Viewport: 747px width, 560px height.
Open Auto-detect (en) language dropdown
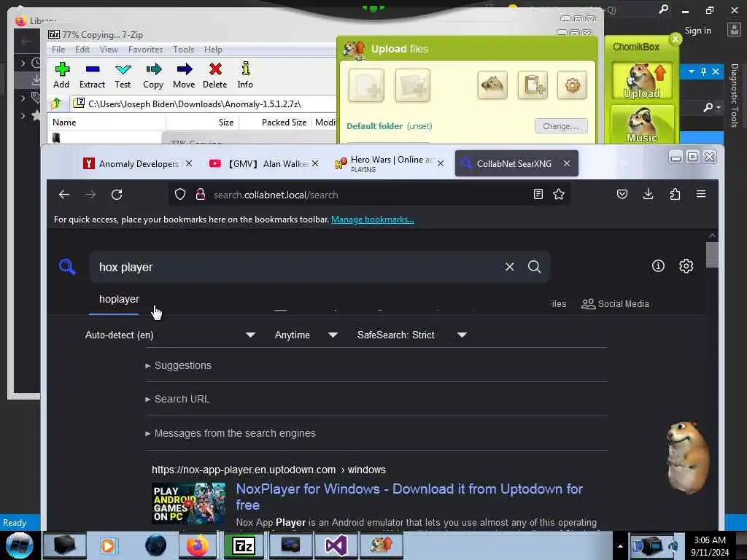pyautogui.click(x=170, y=335)
